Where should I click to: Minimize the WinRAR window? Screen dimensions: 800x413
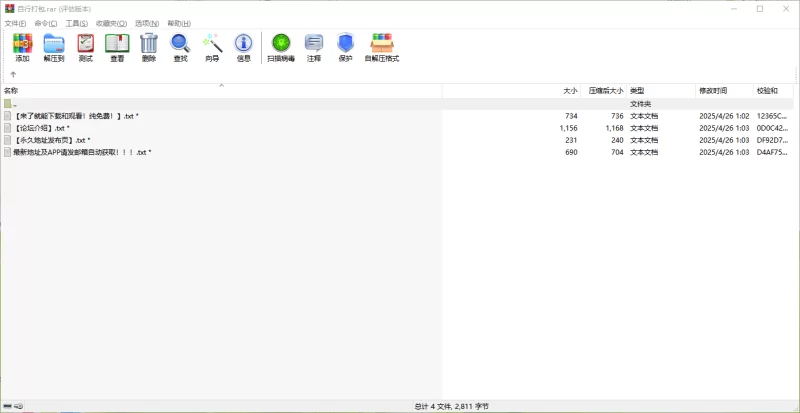734,9
